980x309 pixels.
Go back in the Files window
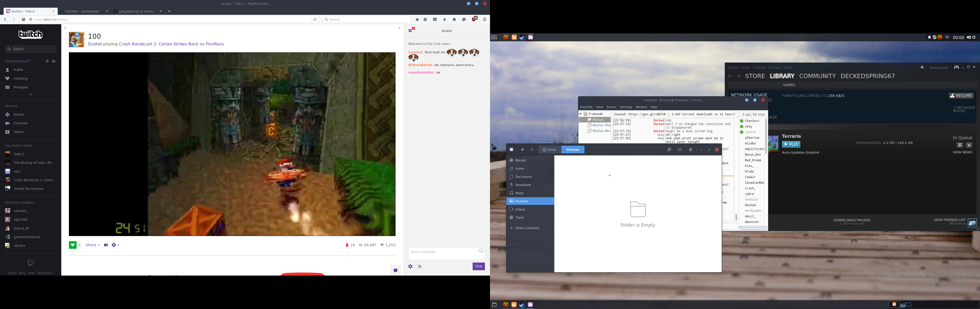(x=523, y=150)
